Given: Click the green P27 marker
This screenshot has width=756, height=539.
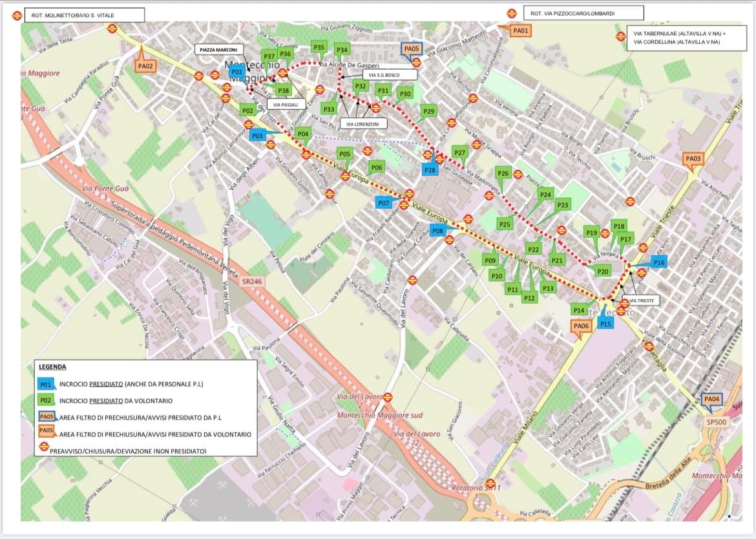Looking at the screenshot, I should coord(460,153).
